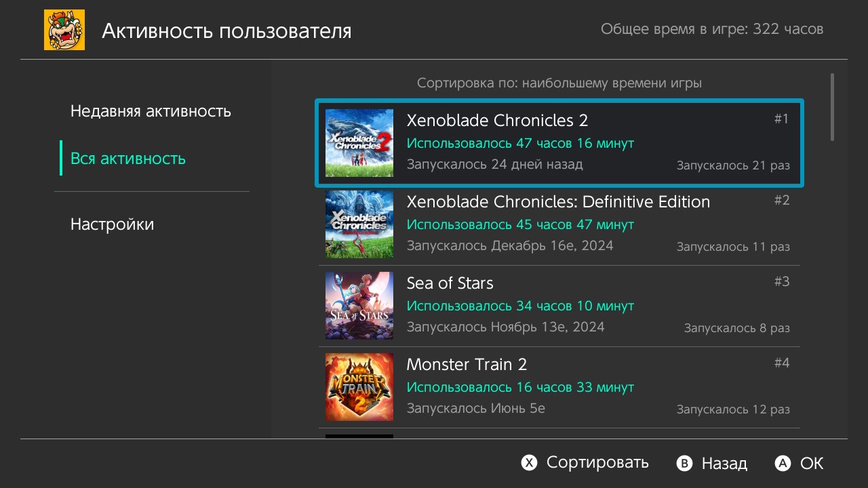Click the A button icon

click(x=783, y=464)
